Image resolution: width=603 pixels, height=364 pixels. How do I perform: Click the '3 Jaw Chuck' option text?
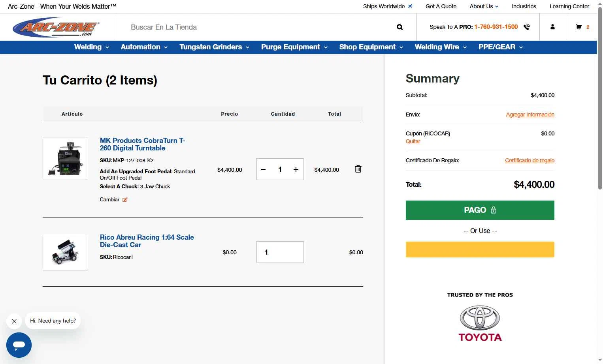click(x=155, y=186)
